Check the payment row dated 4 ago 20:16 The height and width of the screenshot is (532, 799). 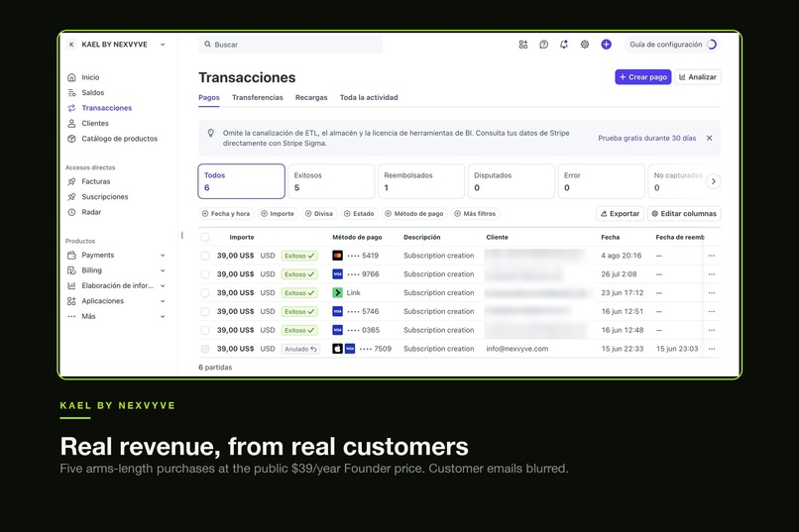[x=205, y=256]
